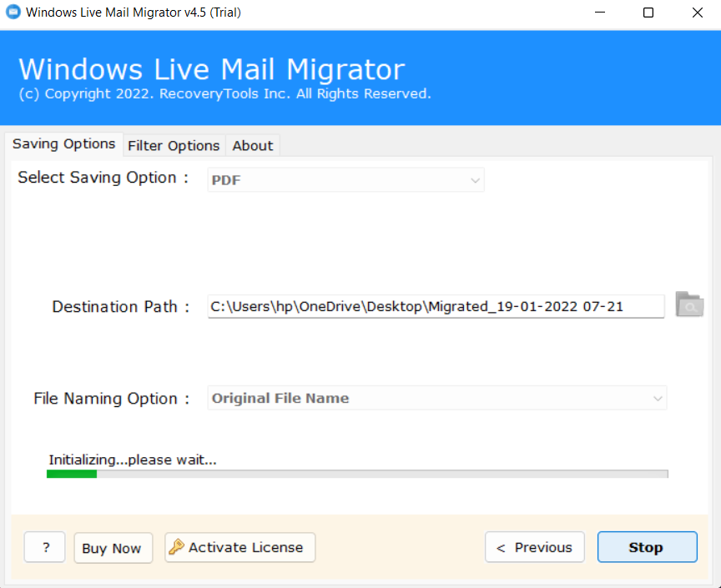The width and height of the screenshot is (721, 588).
Task: Click inside the Destination Path field
Action: coord(436,306)
